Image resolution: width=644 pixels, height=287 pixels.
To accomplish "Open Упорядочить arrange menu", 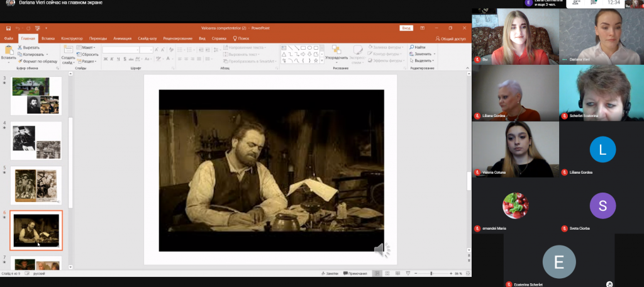I will pos(336,53).
